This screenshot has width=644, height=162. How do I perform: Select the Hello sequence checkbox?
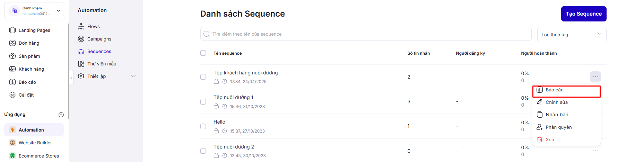click(203, 126)
